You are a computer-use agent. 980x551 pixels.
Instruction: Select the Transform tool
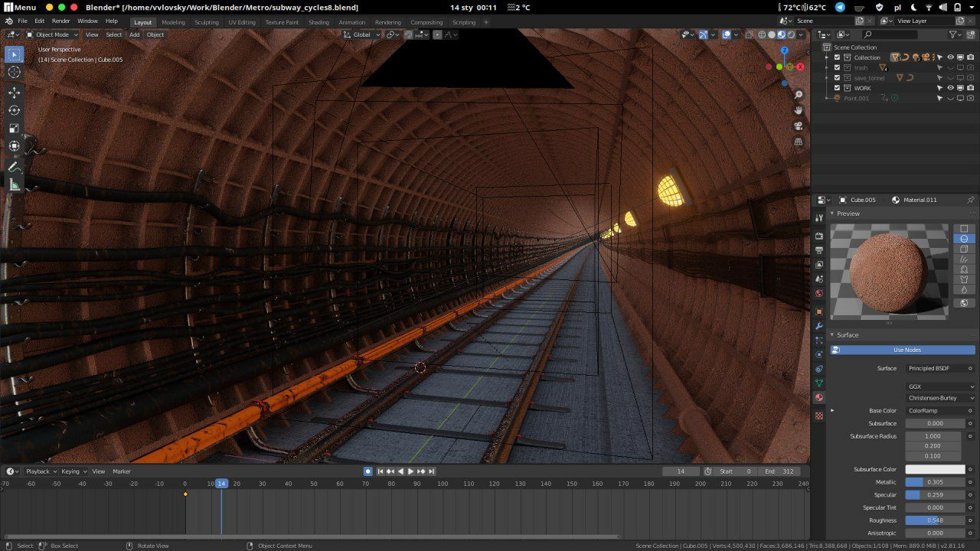14,145
